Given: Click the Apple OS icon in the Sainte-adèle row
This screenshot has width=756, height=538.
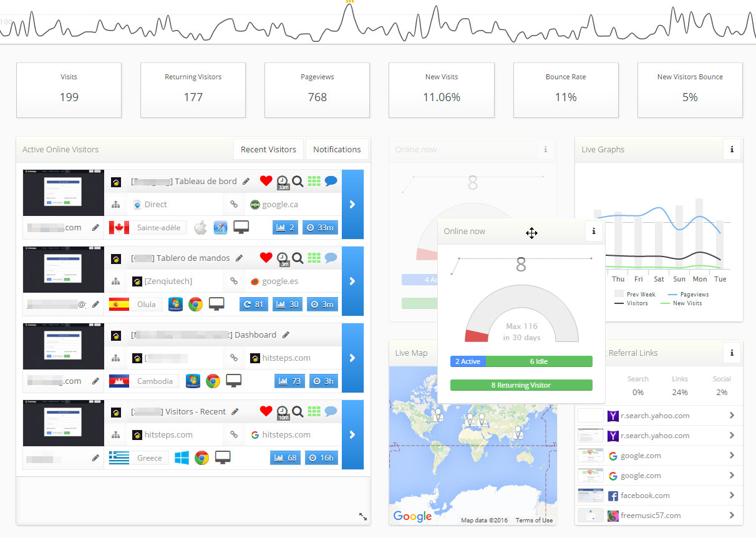Looking at the screenshot, I should point(200,227).
